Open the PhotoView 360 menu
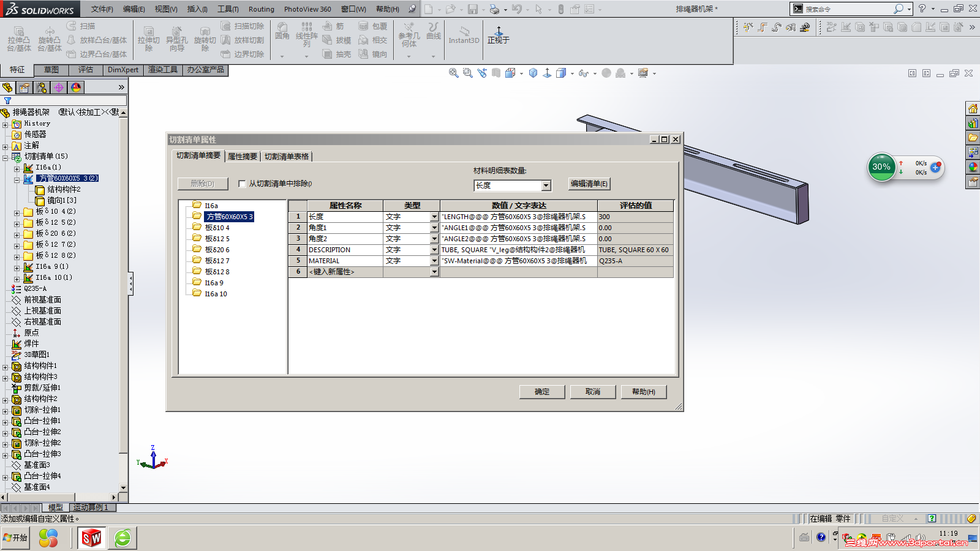980x551 pixels. [x=307, y=9]
